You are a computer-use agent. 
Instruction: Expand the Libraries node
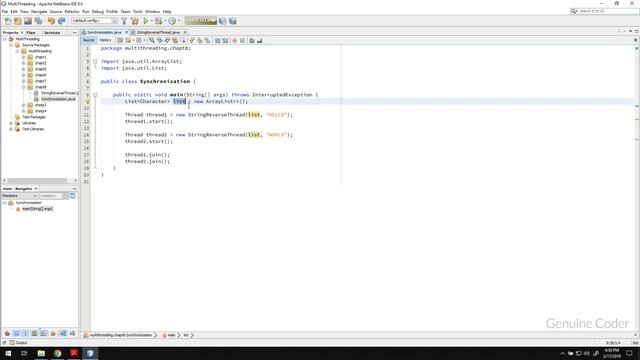[11, 123]
